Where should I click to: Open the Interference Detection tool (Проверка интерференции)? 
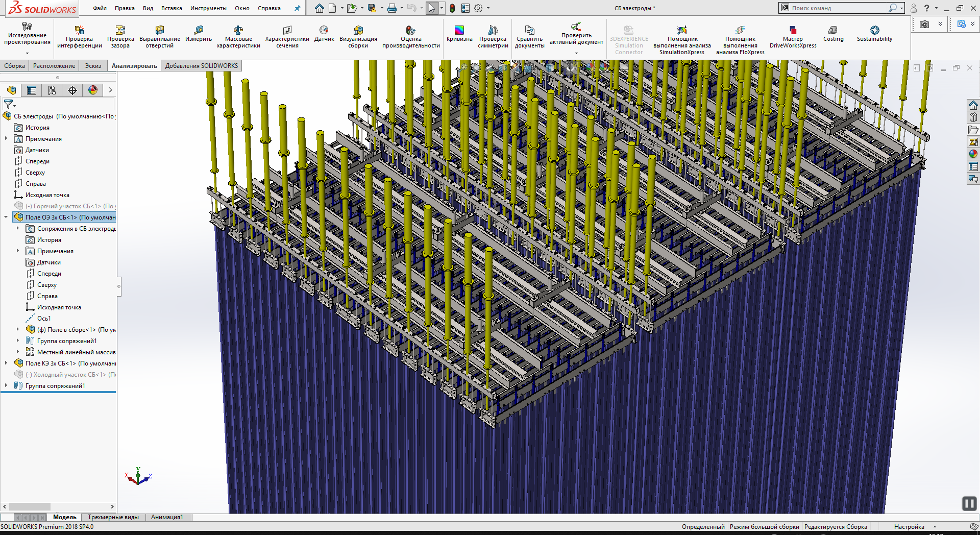(79, 37)
